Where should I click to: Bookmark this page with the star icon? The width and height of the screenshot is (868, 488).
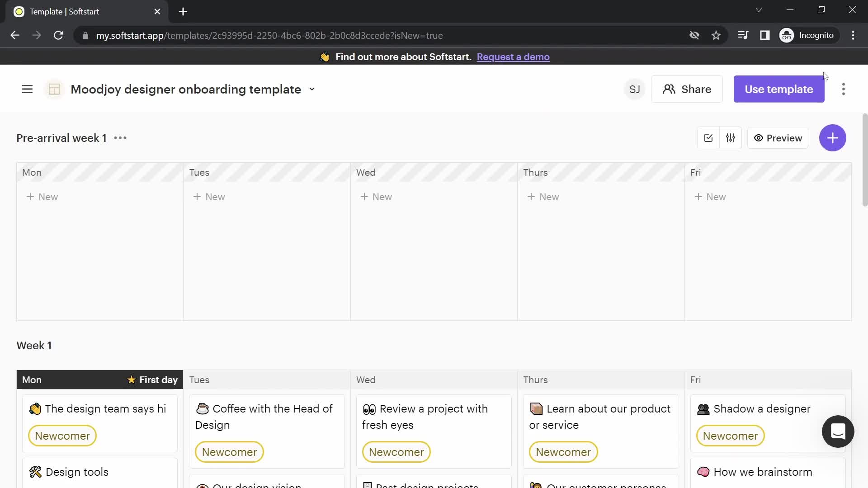[716, 35]
